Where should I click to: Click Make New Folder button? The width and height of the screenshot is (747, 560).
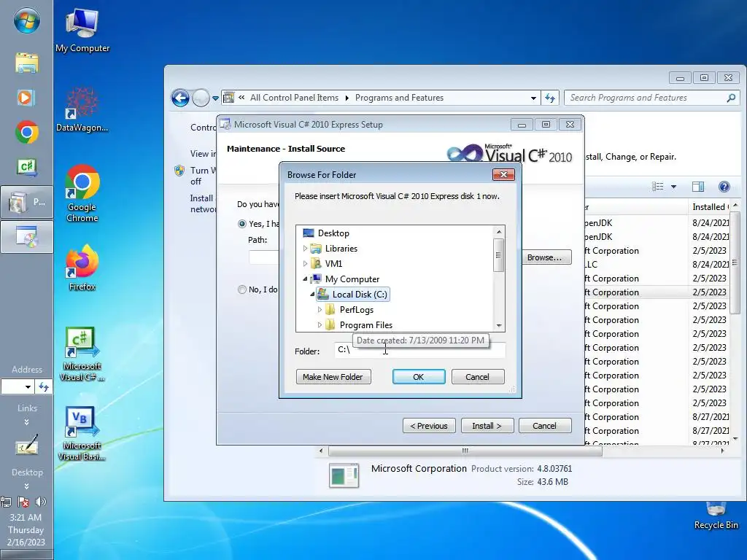333,377
